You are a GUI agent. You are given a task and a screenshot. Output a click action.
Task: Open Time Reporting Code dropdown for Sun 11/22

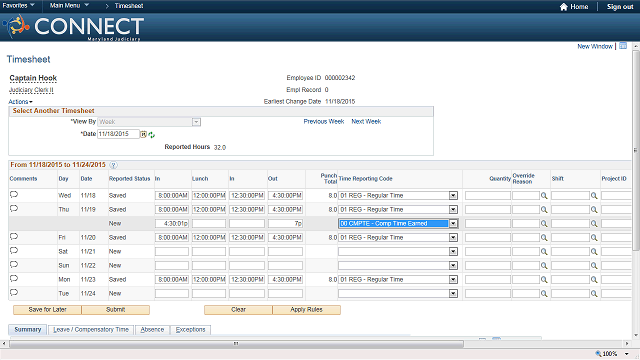[453, 265]
